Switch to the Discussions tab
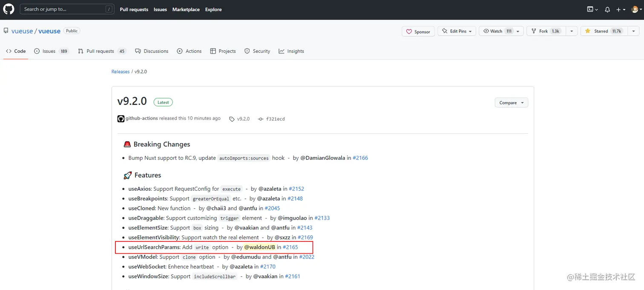Image resolution: width=644 pixels, height=290 pixels. [152, 51]
